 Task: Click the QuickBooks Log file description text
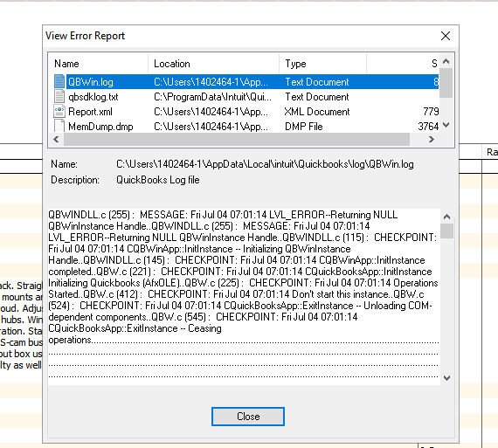pyautogui.click(x=158, y=180)
